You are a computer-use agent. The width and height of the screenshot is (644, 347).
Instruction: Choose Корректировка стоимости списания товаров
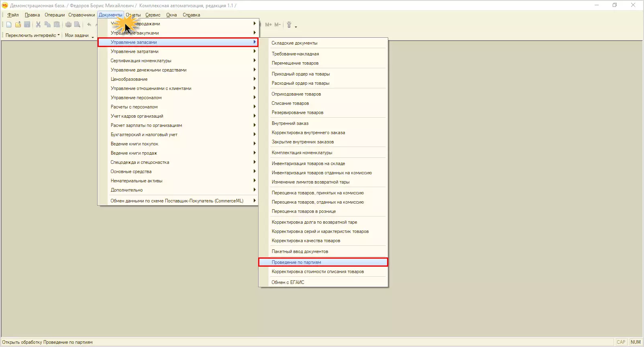(x=323, y=271)
